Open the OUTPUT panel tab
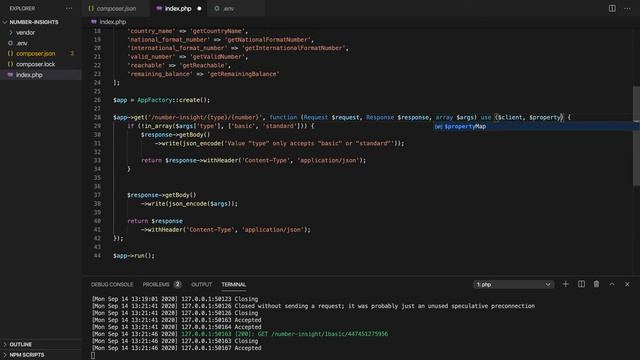 [202, 284]
